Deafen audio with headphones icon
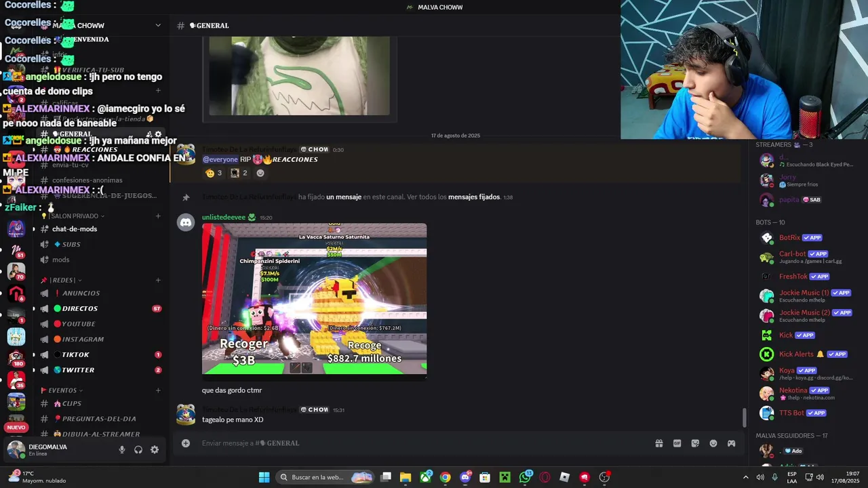This screenshot has width=868, height=488. pyautogui.click(x=138, y=449)
